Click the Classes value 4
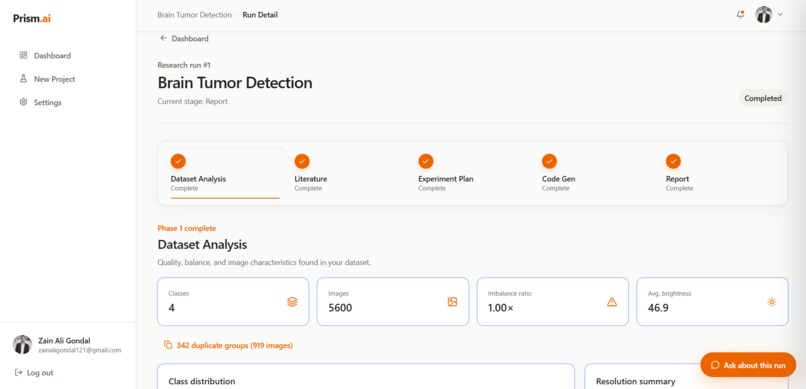 172,308
